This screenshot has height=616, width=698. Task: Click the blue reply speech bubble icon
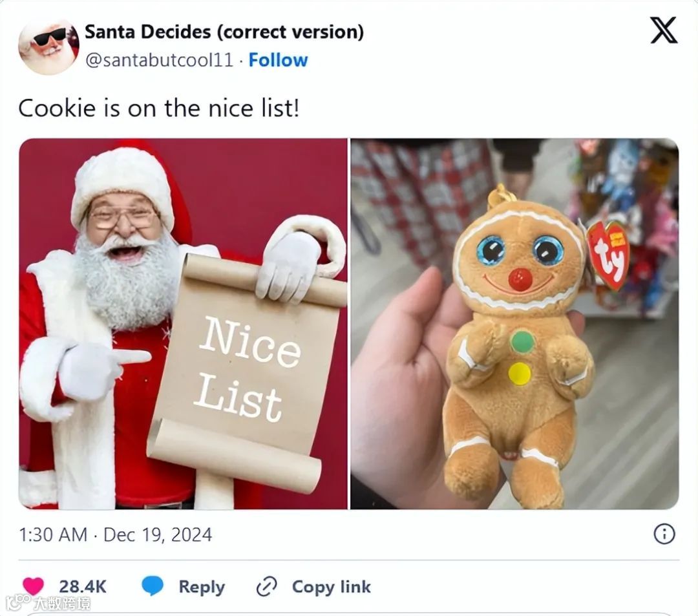[153, 586]
